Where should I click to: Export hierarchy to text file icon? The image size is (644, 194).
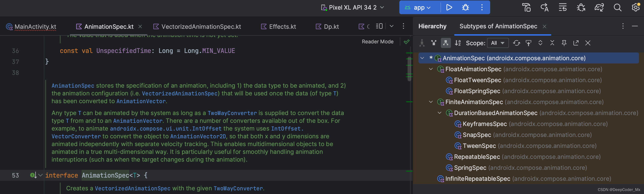coord(576,43)
